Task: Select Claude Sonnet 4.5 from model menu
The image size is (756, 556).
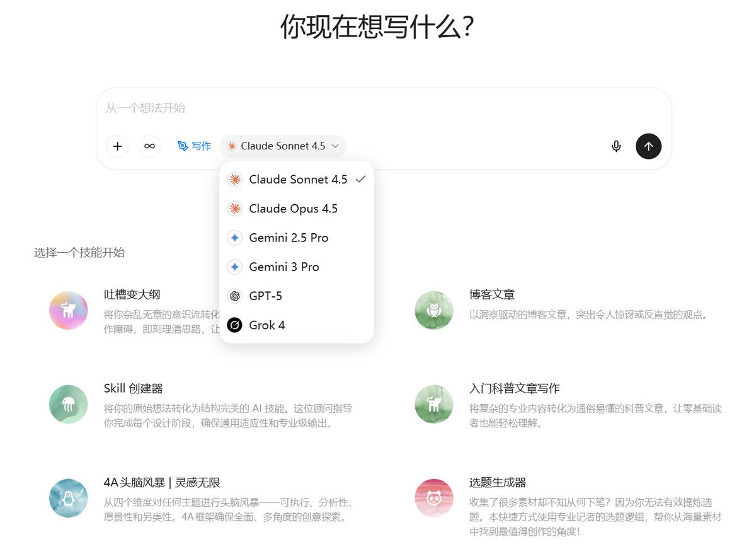Action: click(x=297, y=180)
